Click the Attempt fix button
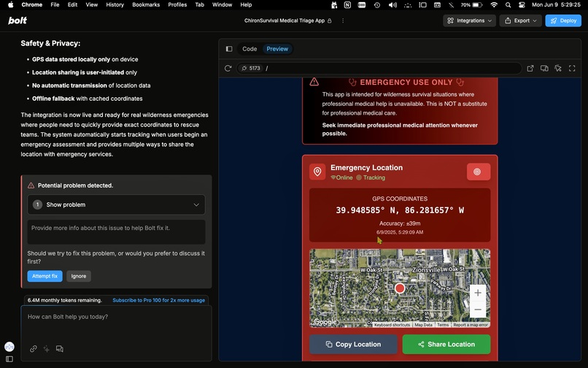The height and width of the screenshot is (368, 588). pos(45,276)
